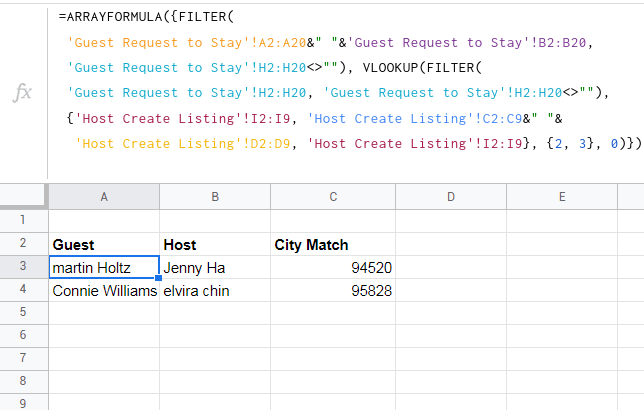Click the 'Guest' header cell
644x410 pixels.
coord(104,244)
